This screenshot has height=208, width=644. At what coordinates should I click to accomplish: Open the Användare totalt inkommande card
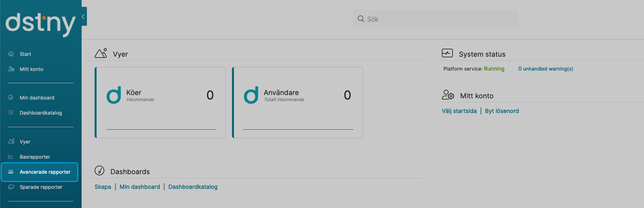[x=298, y=102]
